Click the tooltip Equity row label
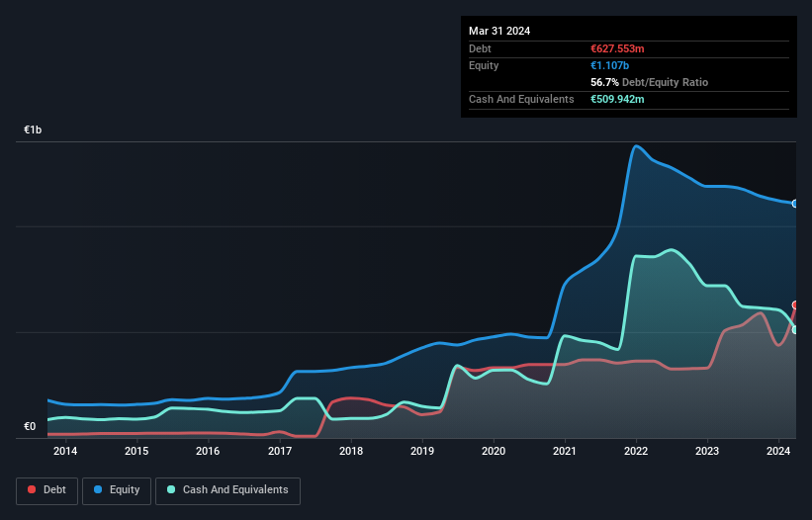This screenshot has height=520, width=812. pos(484,65)
